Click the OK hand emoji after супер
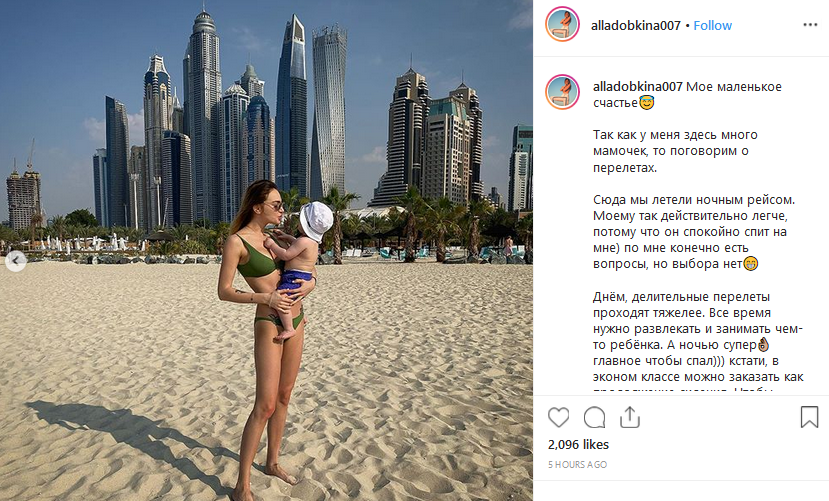 pos(763,345)
